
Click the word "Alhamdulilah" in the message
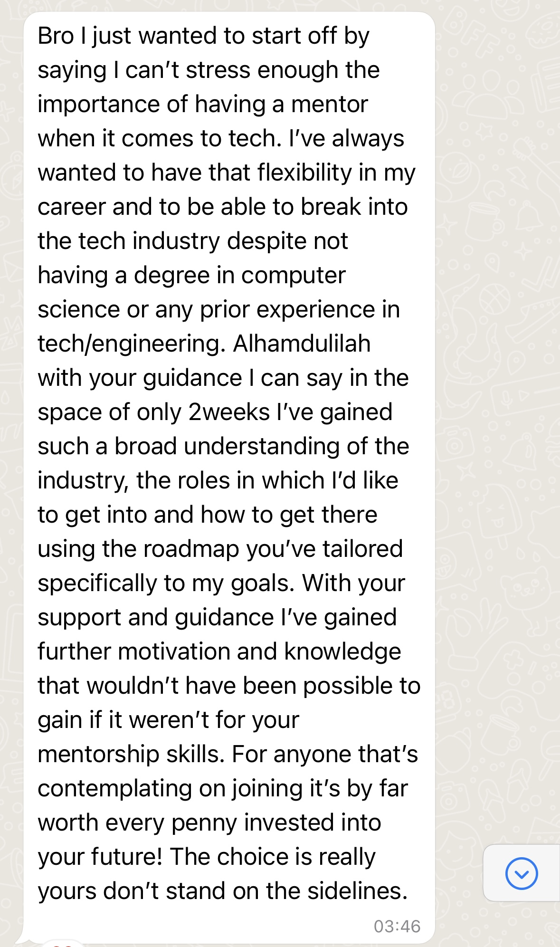tap(302, 344)
